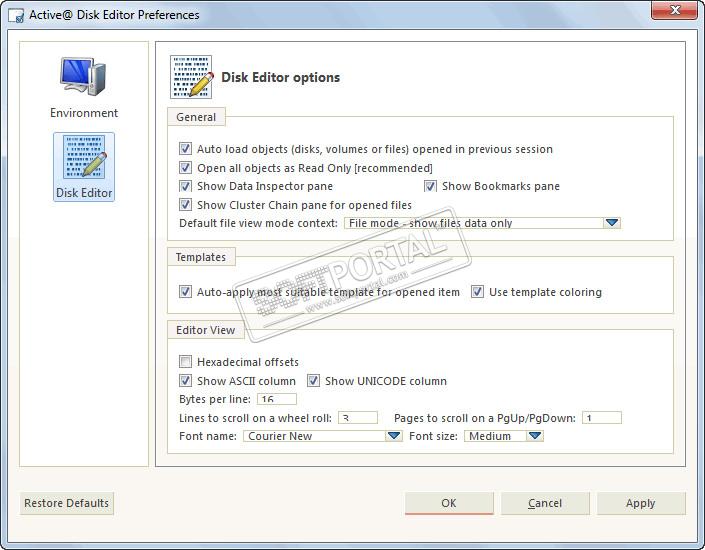Click the Lines to scroll on a wheel roll label
This screenshot has height=550, width=705.
255,418
